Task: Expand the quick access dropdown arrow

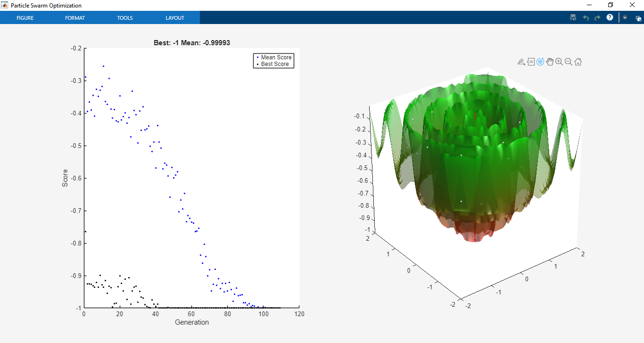Action: [x=625, y=17]
